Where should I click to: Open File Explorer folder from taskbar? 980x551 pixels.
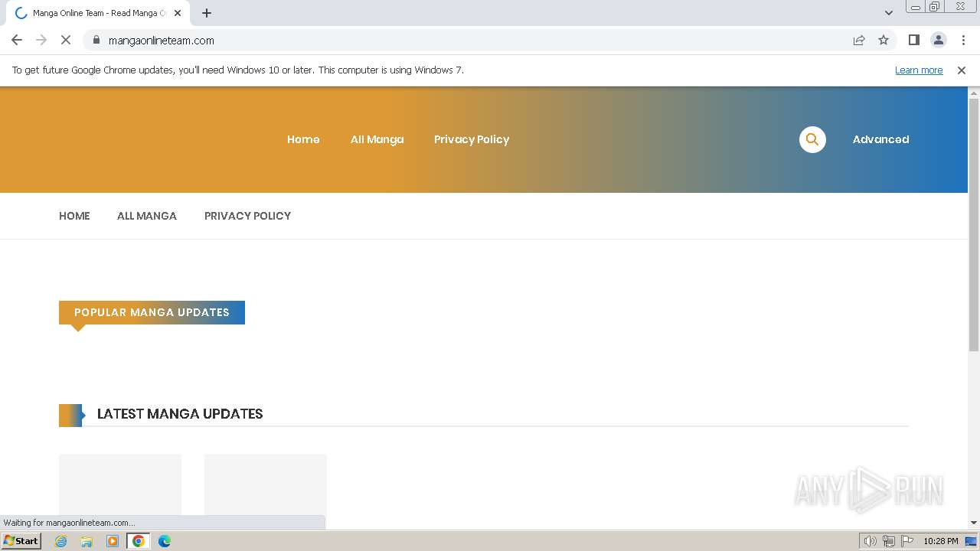[87, 541]
